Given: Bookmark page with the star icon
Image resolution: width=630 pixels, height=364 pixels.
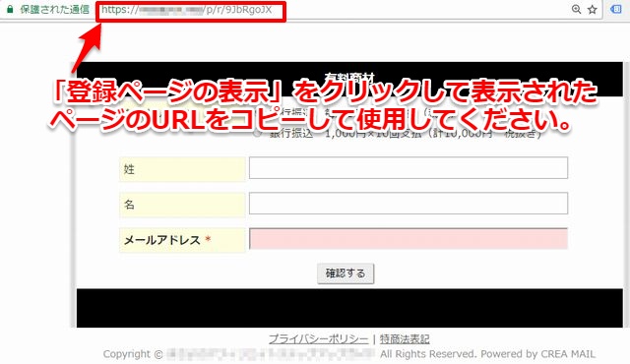Looking at the screenshot, I should pyautogui.click(x=593, y=10).
